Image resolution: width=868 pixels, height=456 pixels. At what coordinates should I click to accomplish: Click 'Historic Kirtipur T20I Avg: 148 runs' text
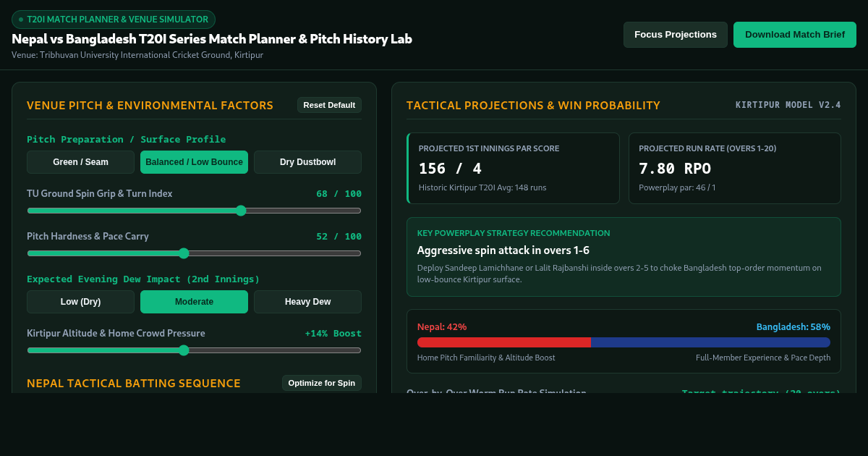pos(482,187)
